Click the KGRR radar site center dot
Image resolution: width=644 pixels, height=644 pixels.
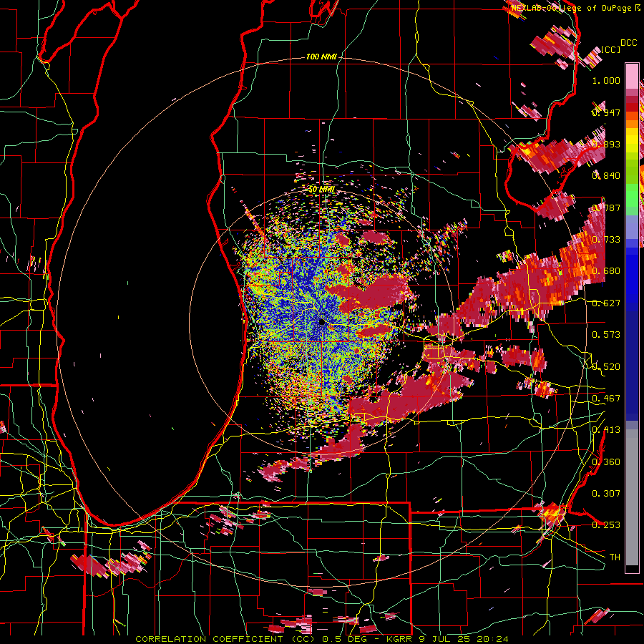322,323
